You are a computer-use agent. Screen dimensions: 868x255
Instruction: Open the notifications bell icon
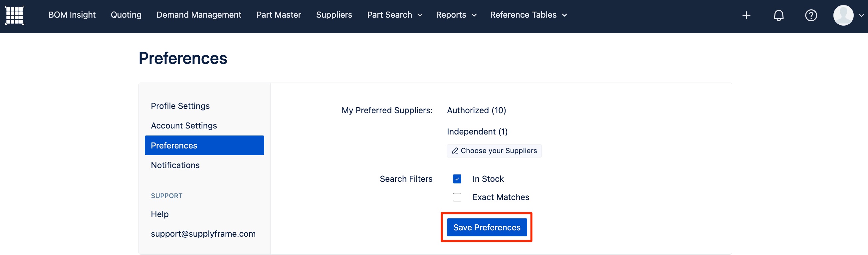coord(778,16)
